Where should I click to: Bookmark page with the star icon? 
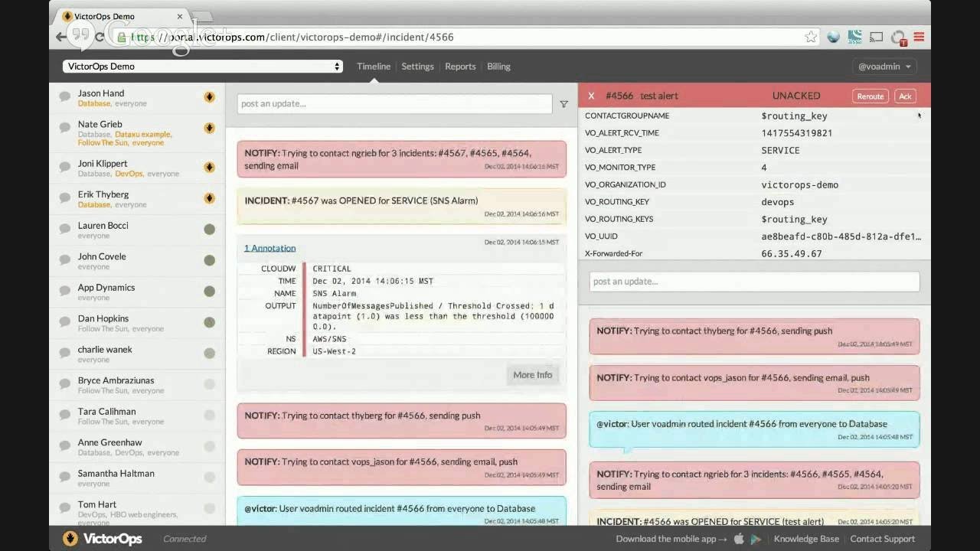coord(811,37)
